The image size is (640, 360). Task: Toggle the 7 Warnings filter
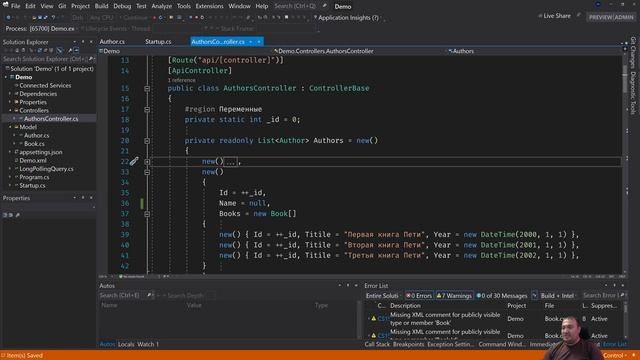coord(454,296)
